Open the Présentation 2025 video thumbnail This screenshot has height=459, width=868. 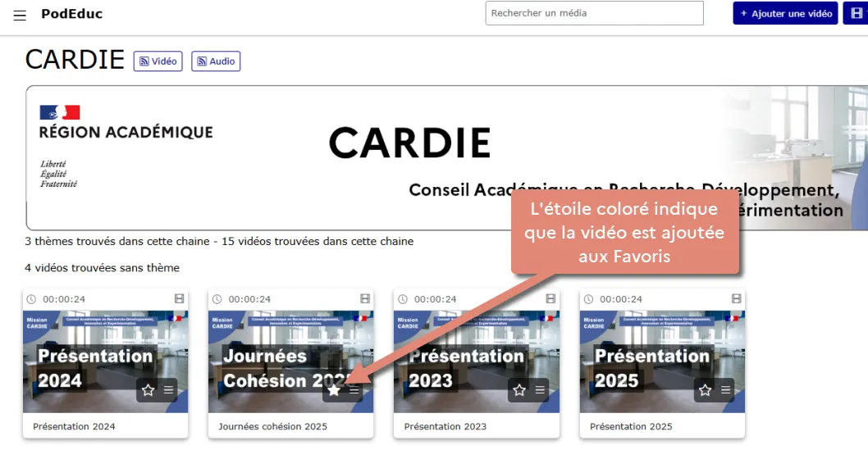tap(662, 361)
